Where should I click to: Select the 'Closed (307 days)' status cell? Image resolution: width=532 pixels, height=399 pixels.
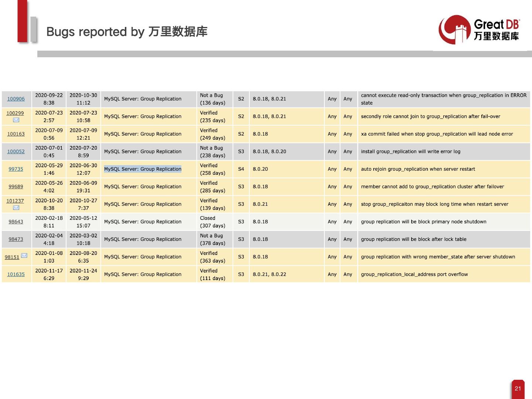pos(212,222)
